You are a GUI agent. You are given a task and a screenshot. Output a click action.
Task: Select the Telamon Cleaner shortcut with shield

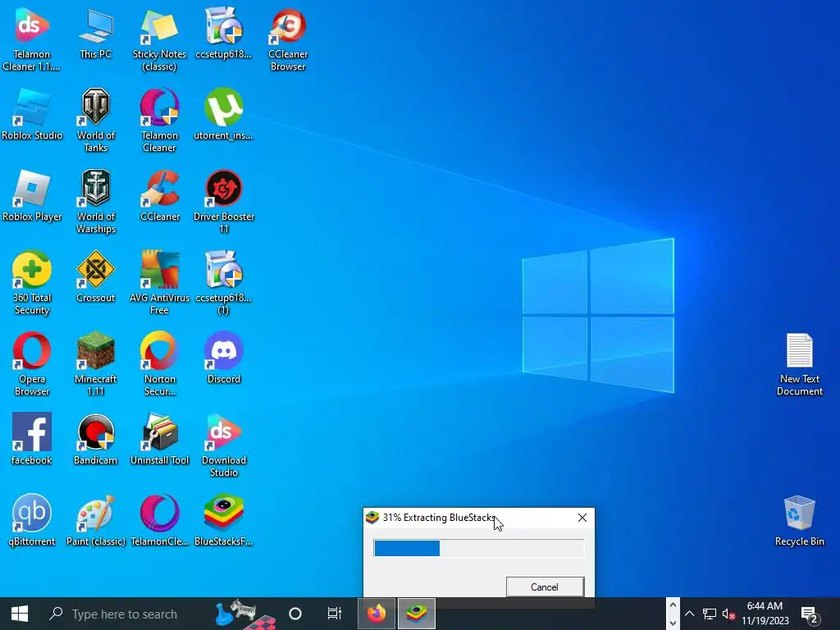(x=160, y=121)
